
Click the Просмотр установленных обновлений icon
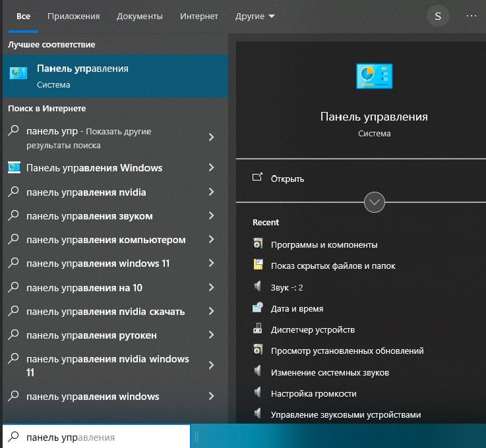pyautogui.click(x=258, y=350)
